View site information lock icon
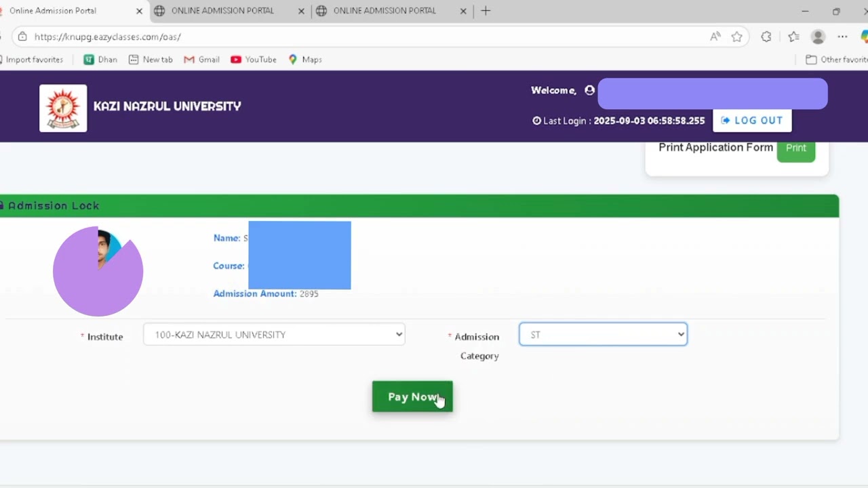The image size is (868, 488). click(x=22, y=37)
